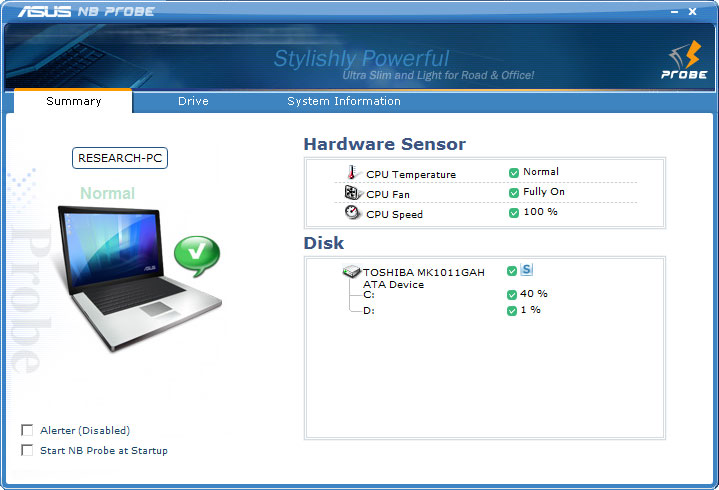Click the CPU Speed label
The height and width of the screenshot is (490, 719).
(394, 215)
